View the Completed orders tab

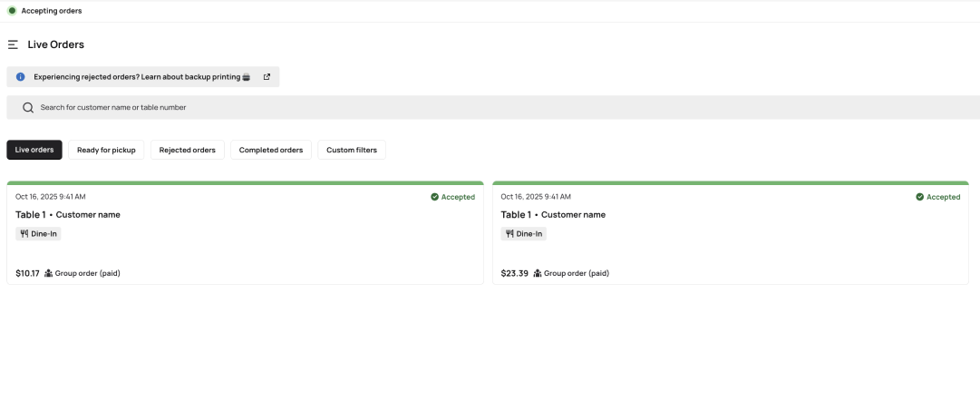(x=271, y=150)
